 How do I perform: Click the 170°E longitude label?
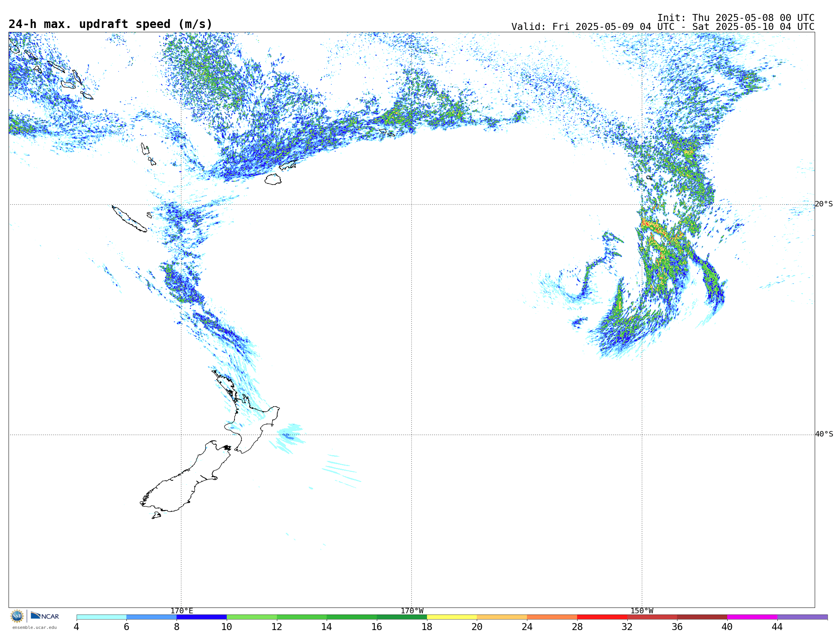tap(182, 611)
